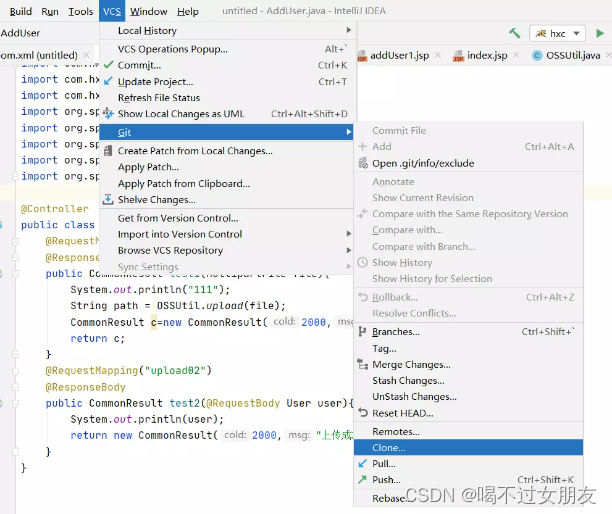The image size is (612, 514).
Task: Click the Pull blue arrow icon
Action: tap(363, 463)
